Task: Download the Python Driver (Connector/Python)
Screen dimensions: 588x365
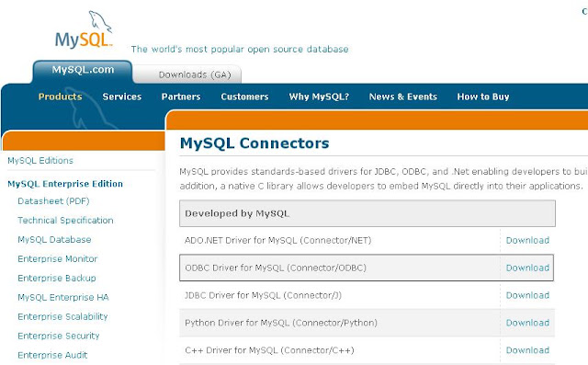Action: click(x=527, y=323)
